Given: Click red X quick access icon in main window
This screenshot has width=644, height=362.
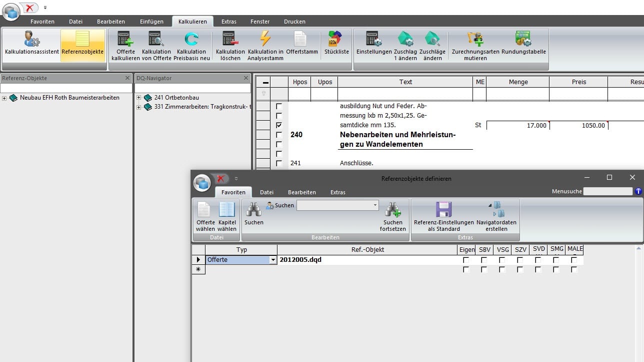Looking at the screenshot, I should pyautogui.click(x=30, y=8).
